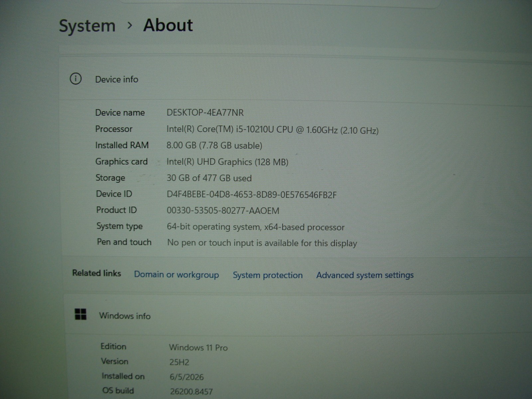Click the Installed RAM value

point(214,146)
